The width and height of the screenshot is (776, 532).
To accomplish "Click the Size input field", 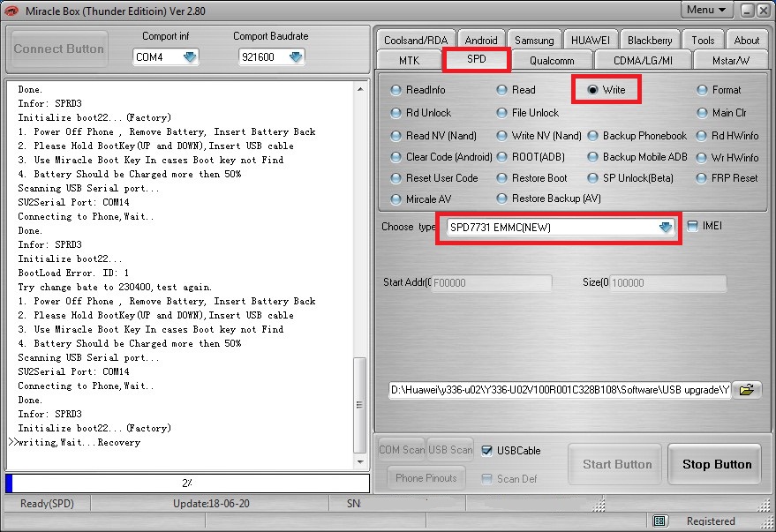I will pos(667,283).
